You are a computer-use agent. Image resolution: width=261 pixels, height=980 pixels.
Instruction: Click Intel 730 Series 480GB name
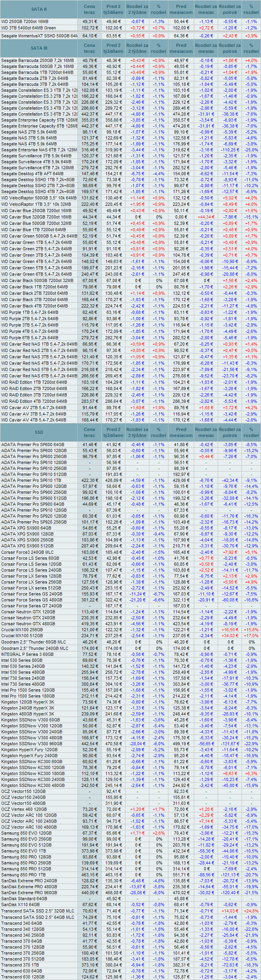click(23, 684)
